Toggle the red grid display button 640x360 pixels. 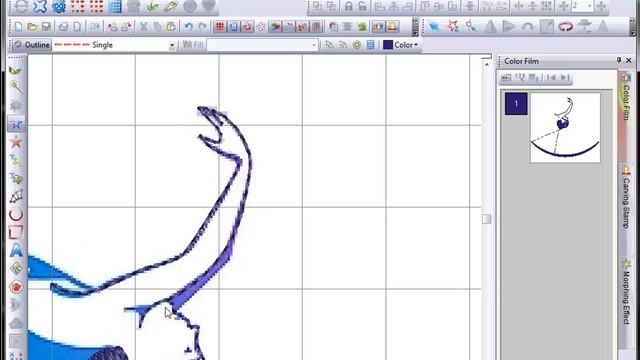tap(220, 27)
